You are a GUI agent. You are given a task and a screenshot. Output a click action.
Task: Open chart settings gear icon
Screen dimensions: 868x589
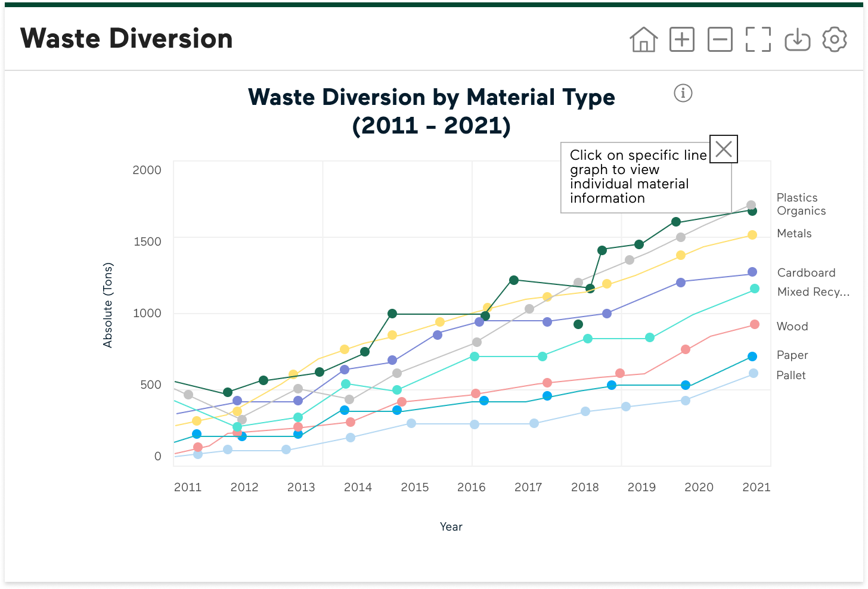pos(835,40)
